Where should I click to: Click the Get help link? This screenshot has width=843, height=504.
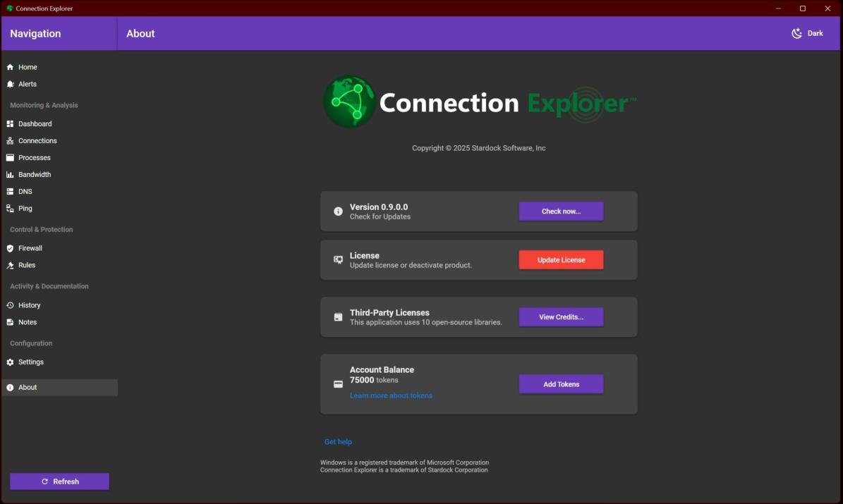[x=338, y=442]
